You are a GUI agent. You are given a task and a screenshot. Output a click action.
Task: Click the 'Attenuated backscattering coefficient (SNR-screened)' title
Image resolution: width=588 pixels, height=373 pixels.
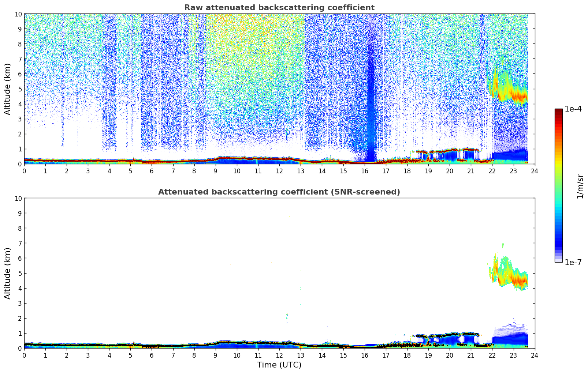pyautogui.click(x=279, y=192)
